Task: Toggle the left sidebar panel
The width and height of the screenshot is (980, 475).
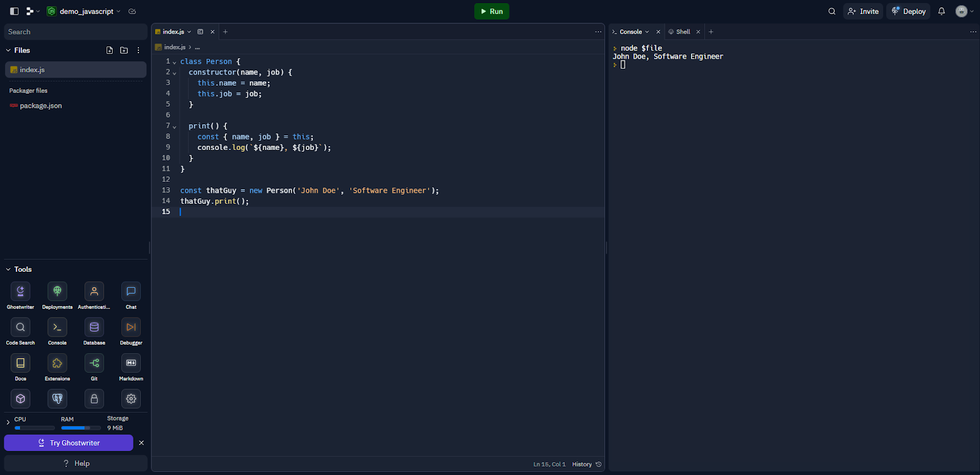Action: (x=14, y=12)
